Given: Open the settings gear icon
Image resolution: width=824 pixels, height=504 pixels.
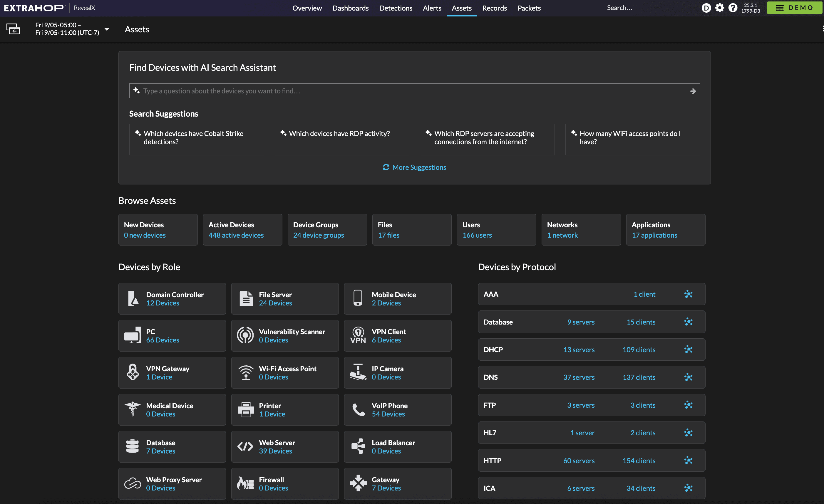Looking at the screenshot, I should tap(719, 8).
